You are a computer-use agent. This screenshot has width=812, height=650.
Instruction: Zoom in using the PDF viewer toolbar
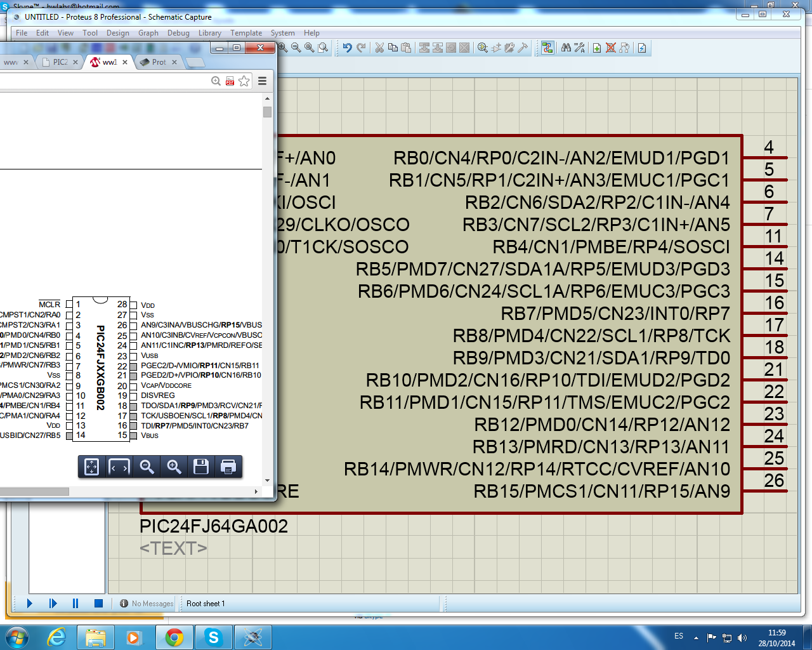(x=174, y=467)
